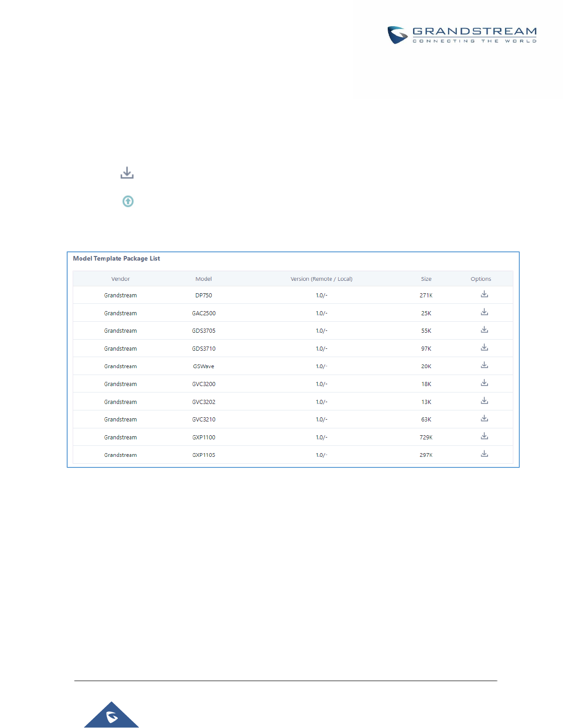Click the 55K size value
The width and height of the screenshot is (563, 728).
[426, 331]
